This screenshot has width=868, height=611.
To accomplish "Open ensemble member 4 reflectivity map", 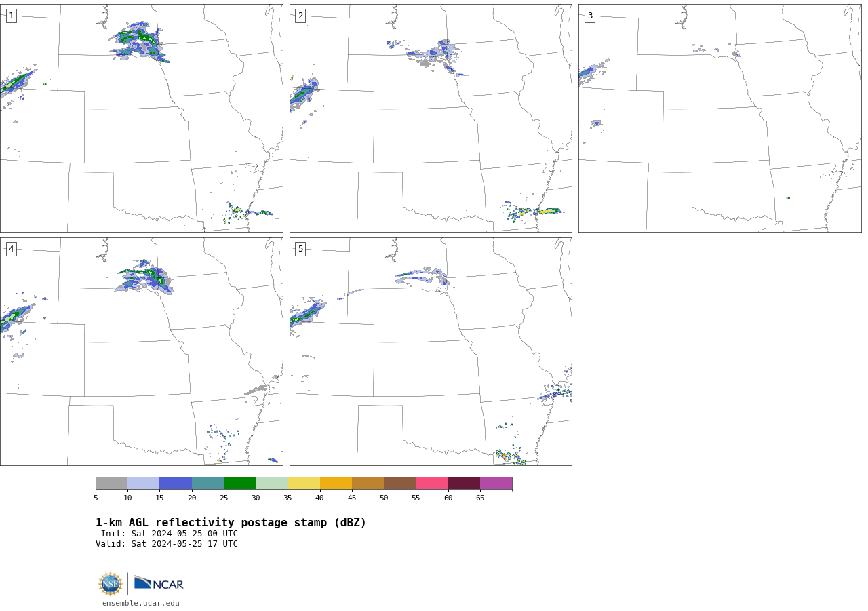I will pos(141,351).
